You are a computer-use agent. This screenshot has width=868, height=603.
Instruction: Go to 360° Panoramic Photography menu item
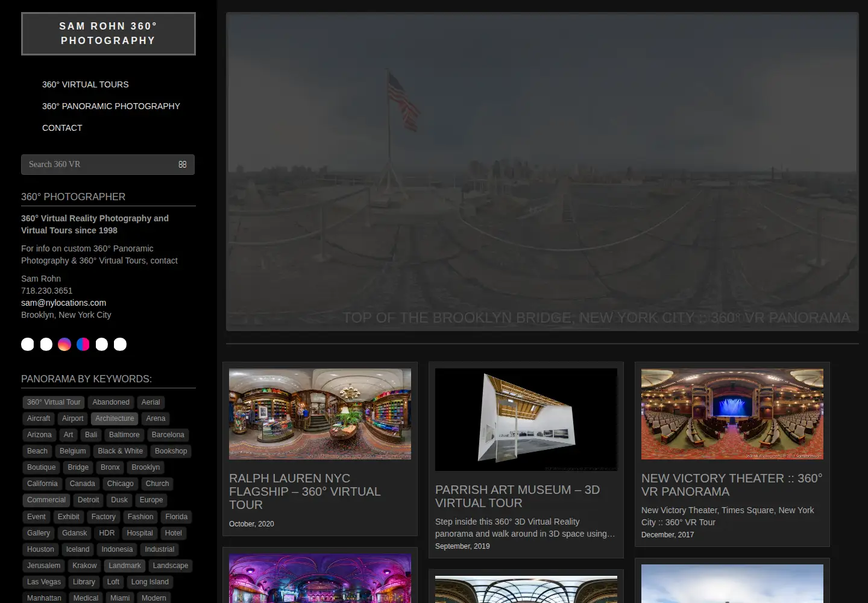pos(111,106)
